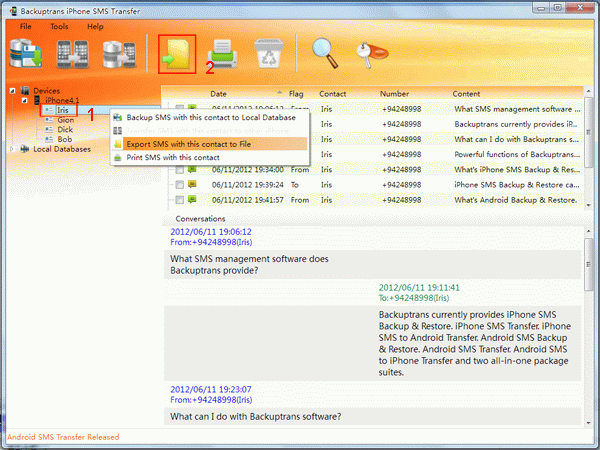Open the File menu
The height and width of the screenshot is (450, 600).
[x=26, y=26]
